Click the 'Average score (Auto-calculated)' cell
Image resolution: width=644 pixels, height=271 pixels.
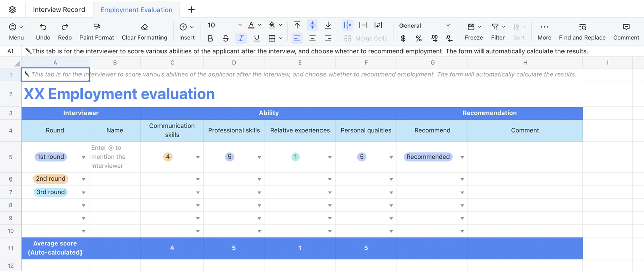point(55,248)
